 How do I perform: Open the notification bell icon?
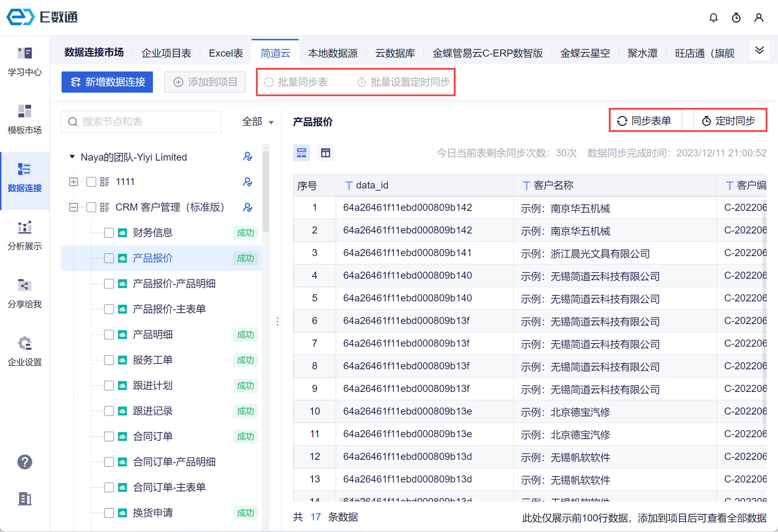coord(713,18)
